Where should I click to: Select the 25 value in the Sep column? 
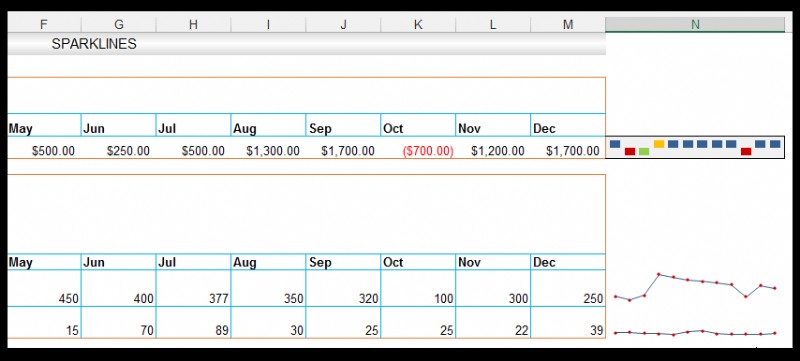[x=343, y=322]
